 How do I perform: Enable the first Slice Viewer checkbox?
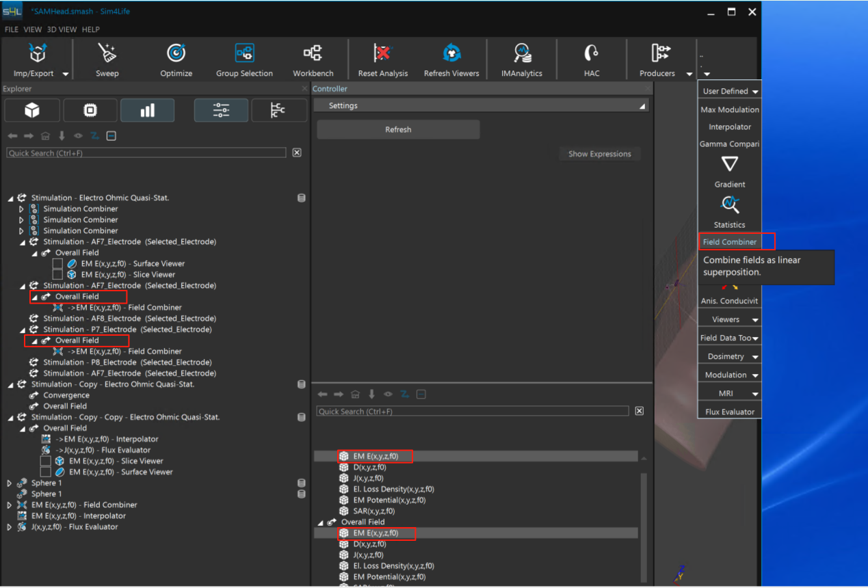(58, 275)
